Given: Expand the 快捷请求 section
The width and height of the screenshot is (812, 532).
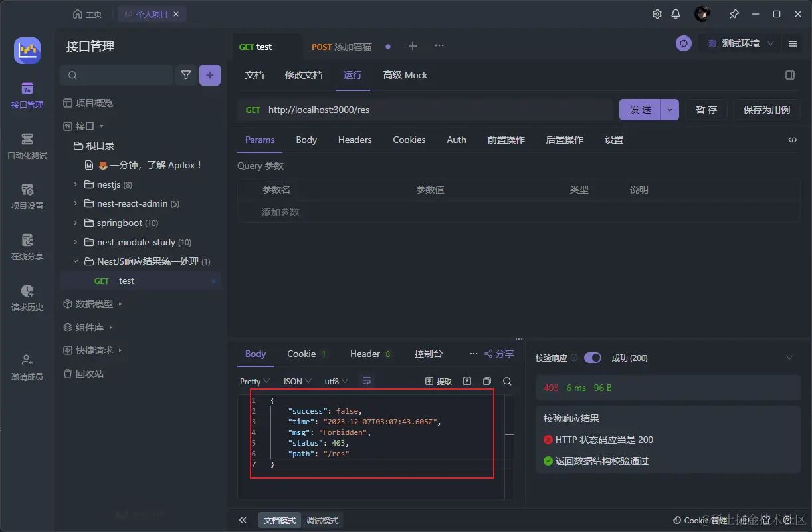Looking at the screenshot, I should (x=120, y=350).
